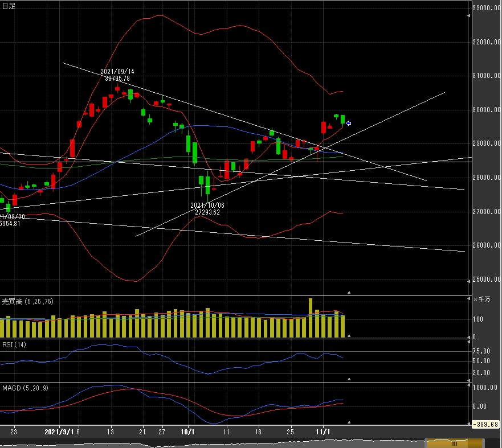Click the 28000.00 price axis label

pyautogui.click(x=487, y=178)
